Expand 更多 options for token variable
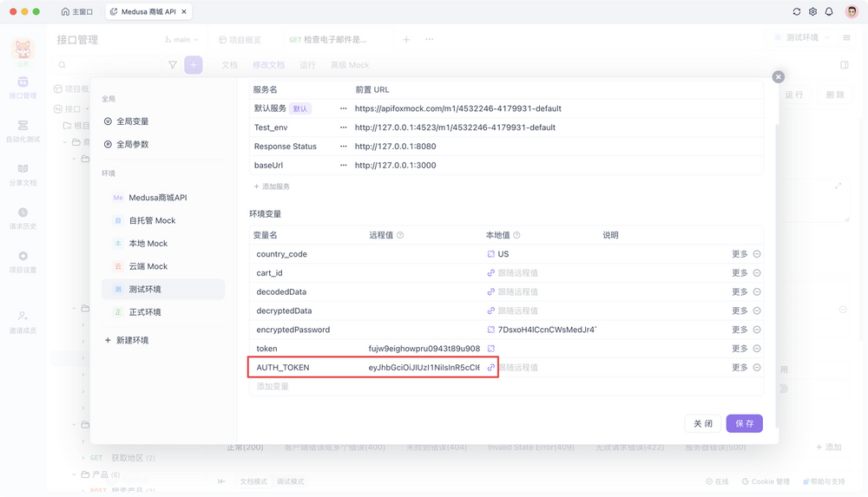The height and width of the screenshot is (497, 868). (740, 349)
